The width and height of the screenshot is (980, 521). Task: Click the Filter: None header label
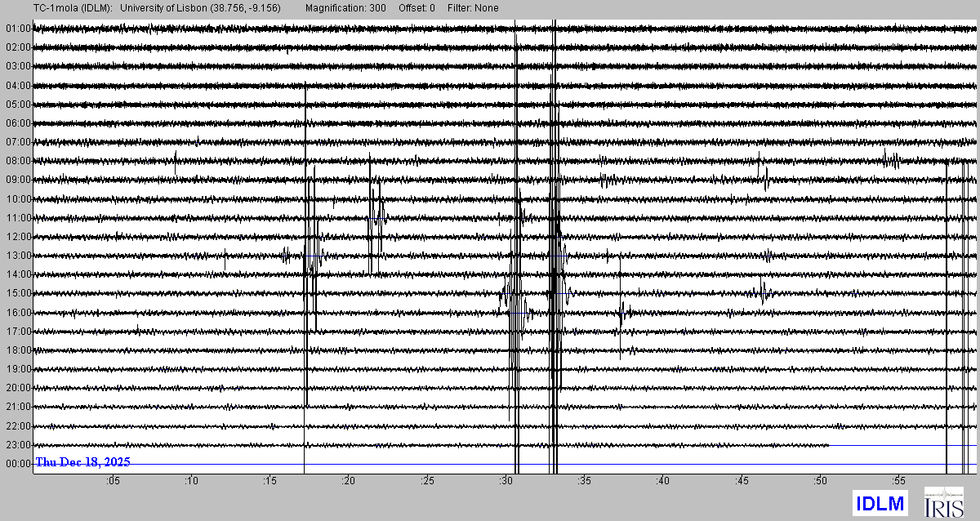pyautogui.click(x=473, y=7)
